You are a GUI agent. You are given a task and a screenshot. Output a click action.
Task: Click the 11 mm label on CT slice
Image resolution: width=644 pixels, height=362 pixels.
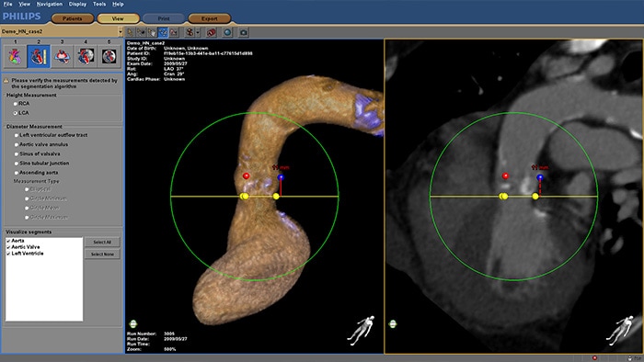540,167
